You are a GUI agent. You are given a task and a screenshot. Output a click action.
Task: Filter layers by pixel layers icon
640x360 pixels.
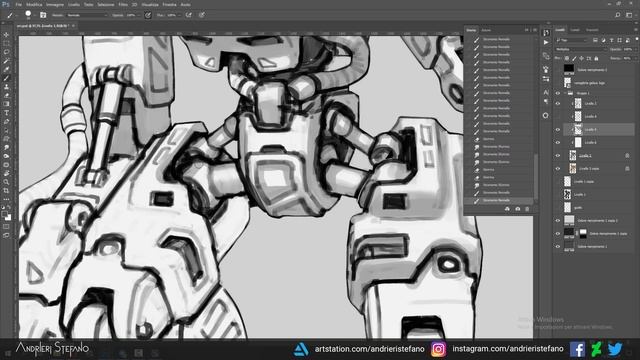click(595, 40)
